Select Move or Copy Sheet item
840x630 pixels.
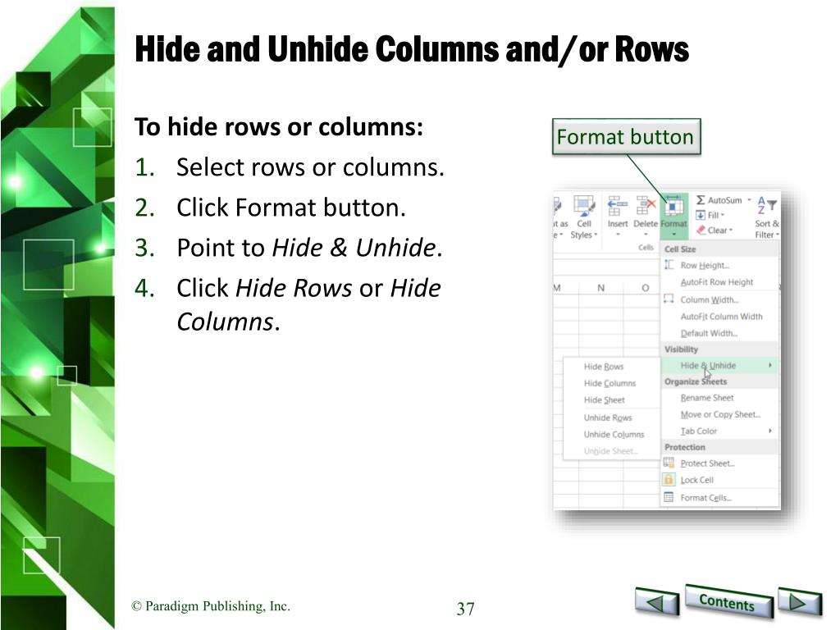pyautogui.click(x=720, y=414)
